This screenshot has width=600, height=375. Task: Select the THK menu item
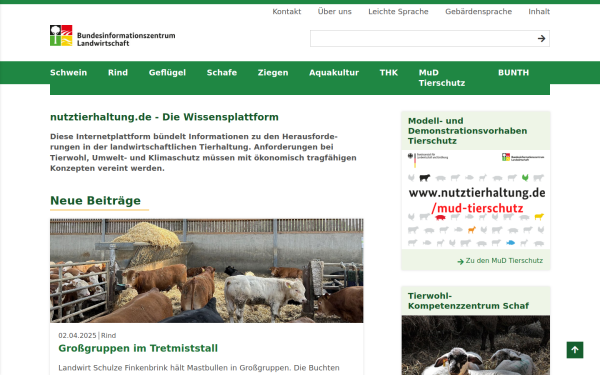click(389, 73)
